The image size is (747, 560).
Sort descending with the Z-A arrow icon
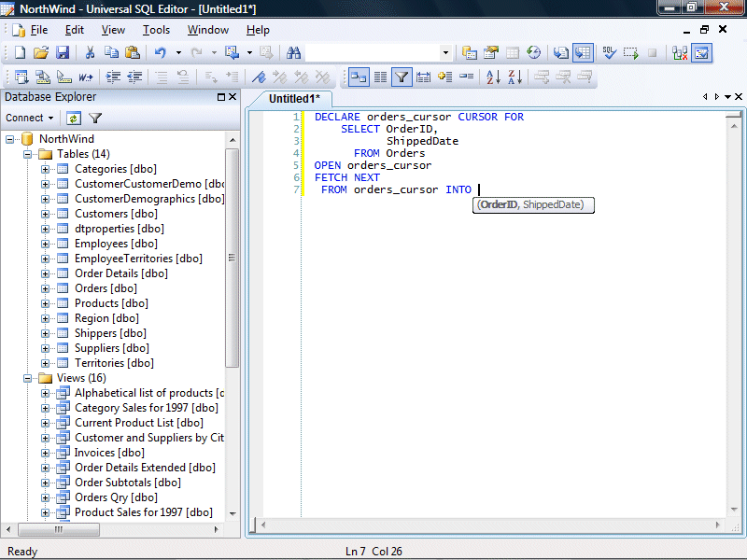[x=515, y=77]
